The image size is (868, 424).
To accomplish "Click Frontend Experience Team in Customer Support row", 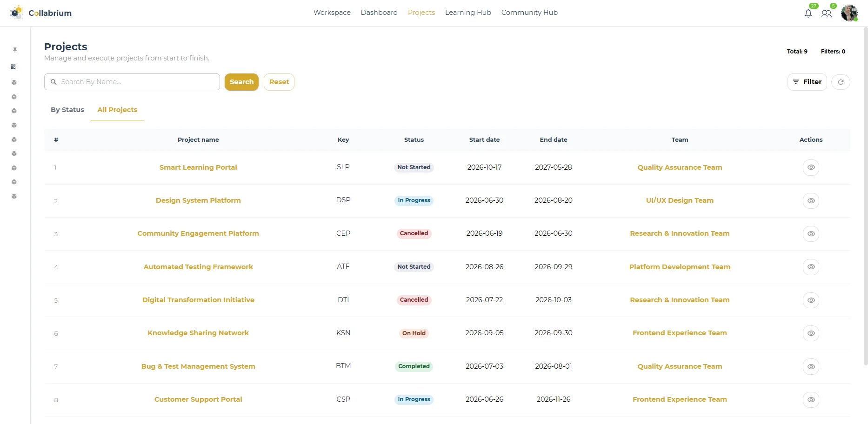I will point(680,399).
